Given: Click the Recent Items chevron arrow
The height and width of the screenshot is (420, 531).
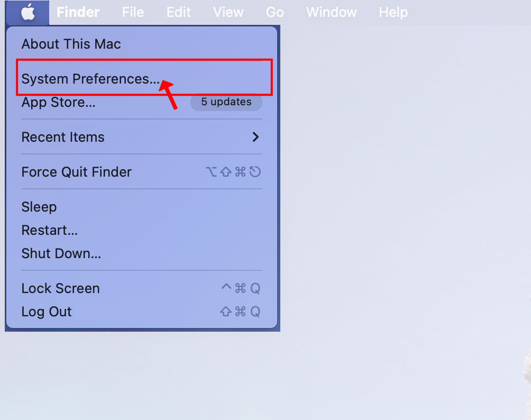Looking at the screenshot, I should point(255,137).
